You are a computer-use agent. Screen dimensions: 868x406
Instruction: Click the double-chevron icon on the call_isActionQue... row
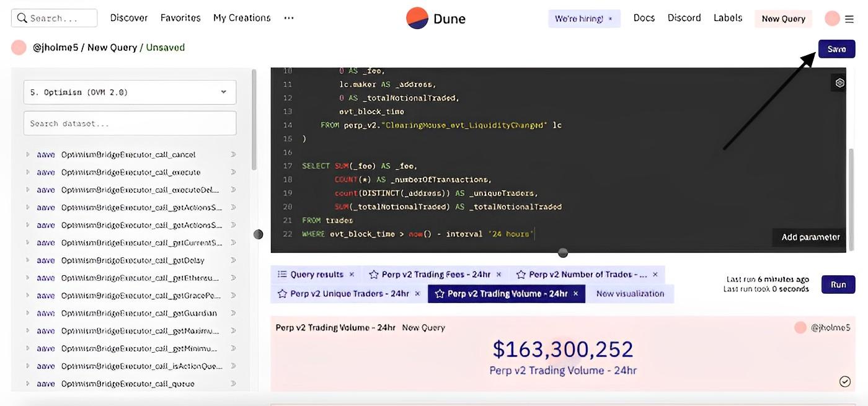[x=233, y=366]
